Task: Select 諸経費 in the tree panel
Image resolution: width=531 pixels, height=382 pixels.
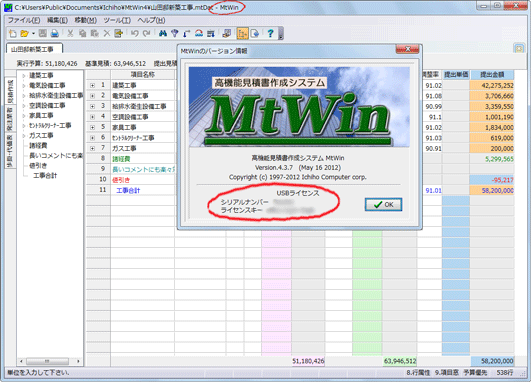Action: pos(38,146)
